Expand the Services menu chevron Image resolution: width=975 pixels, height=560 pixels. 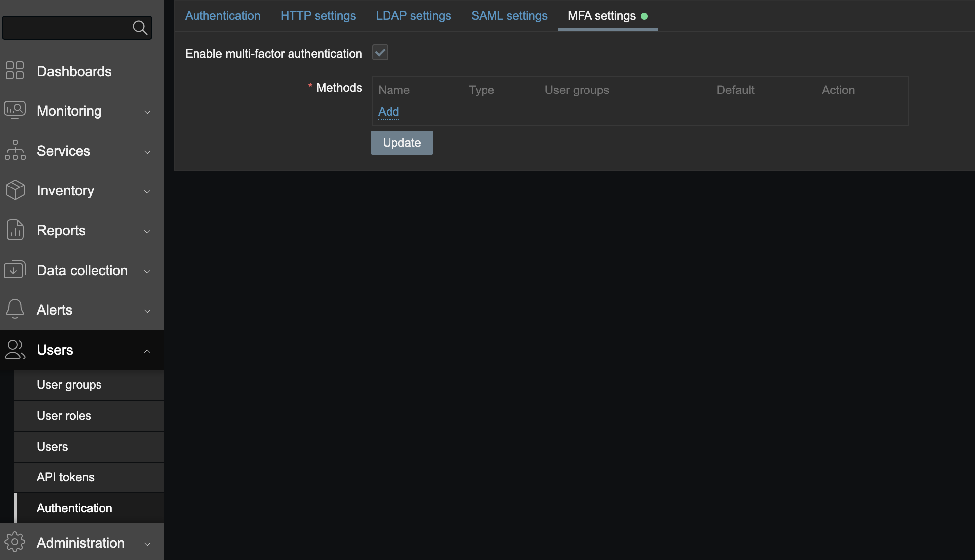(147, 152)
